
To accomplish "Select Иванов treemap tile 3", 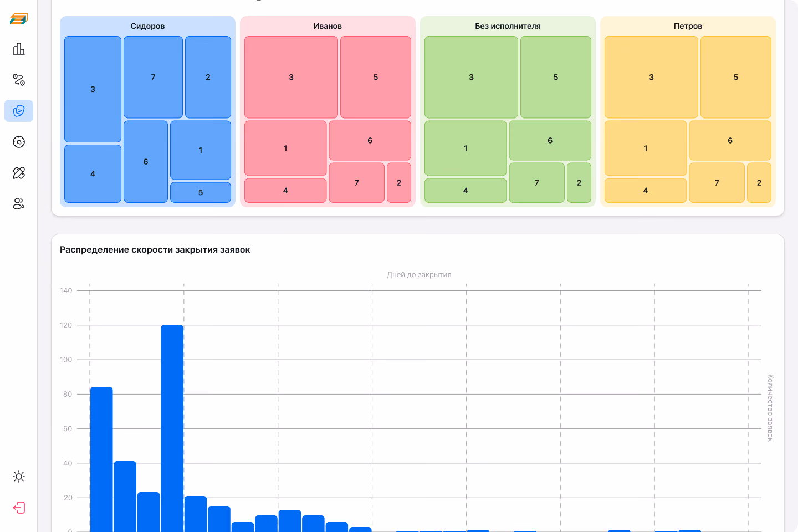I will point(291,77).
